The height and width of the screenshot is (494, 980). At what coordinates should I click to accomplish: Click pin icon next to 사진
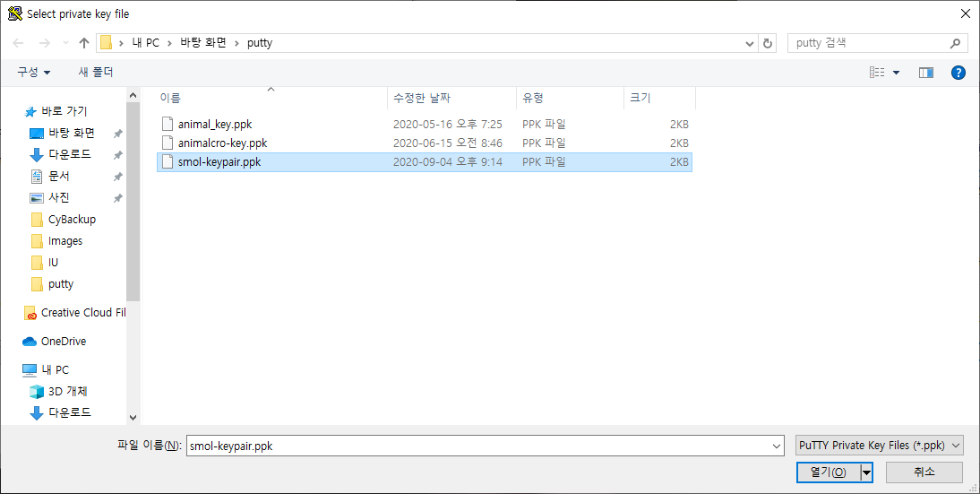(x=117, y=198)
